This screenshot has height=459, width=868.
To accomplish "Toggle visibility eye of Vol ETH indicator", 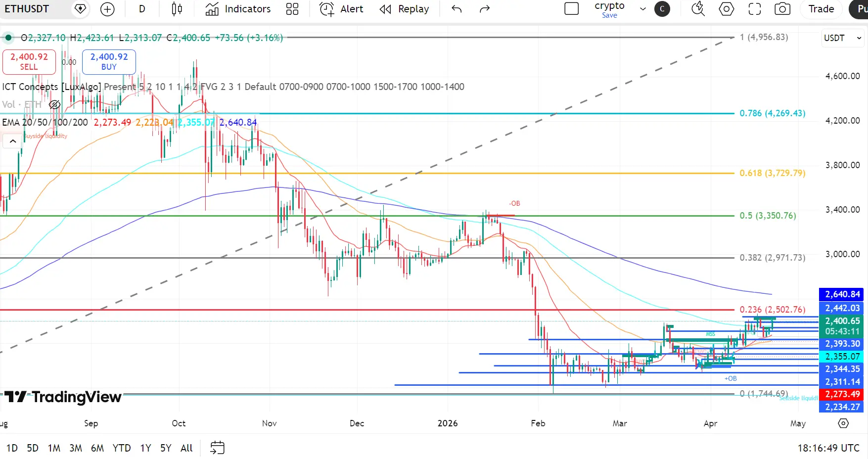I will (54, 104).
